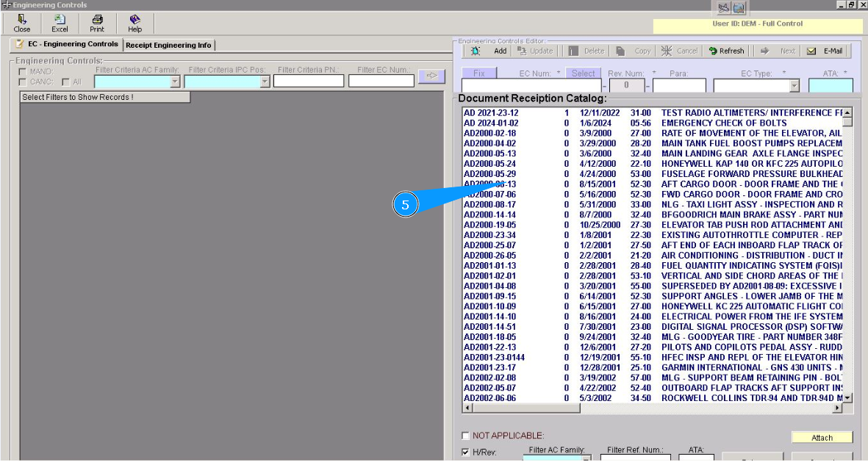
Task: Open Help from the toolbar
Action: pos(134,20)
